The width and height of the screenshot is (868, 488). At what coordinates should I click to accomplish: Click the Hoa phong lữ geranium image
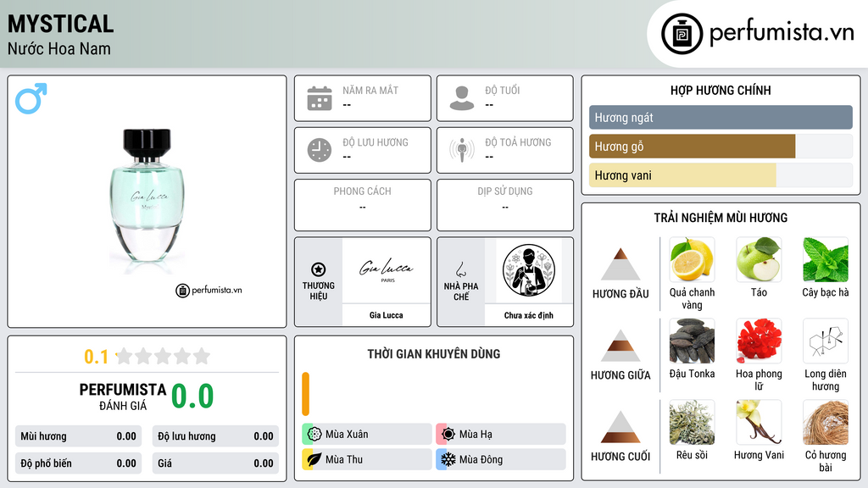tap(759, 341)
